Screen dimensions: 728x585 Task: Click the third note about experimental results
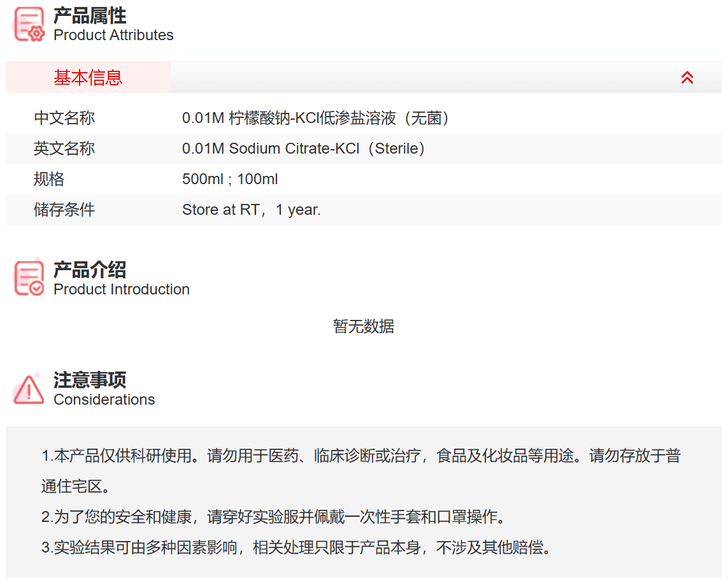(x=296, y=547)
